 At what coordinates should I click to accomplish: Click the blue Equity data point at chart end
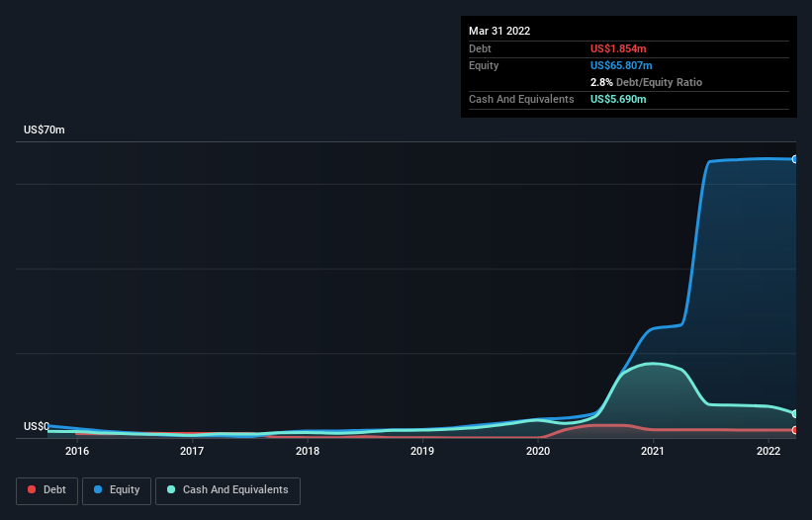pyautogui.click(x=795, y=159)
